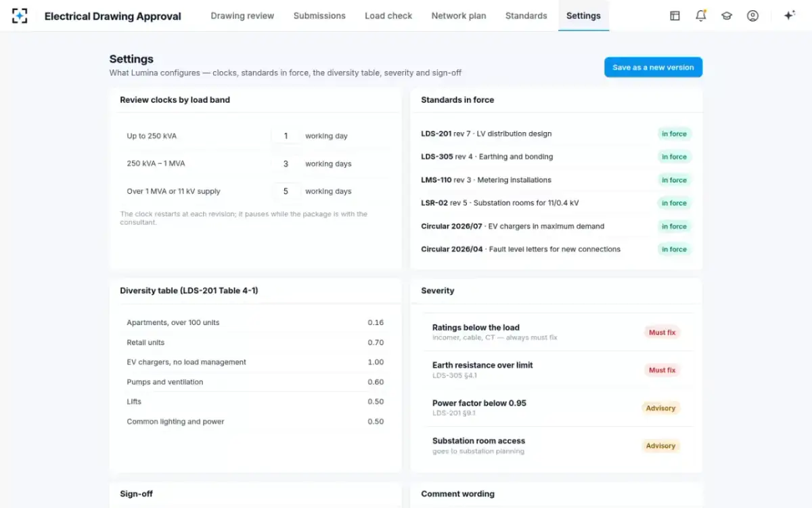The image size is (812, 508).
Task: Select the Circular 2026/07 standard row
Action: [x=556, y=226]
